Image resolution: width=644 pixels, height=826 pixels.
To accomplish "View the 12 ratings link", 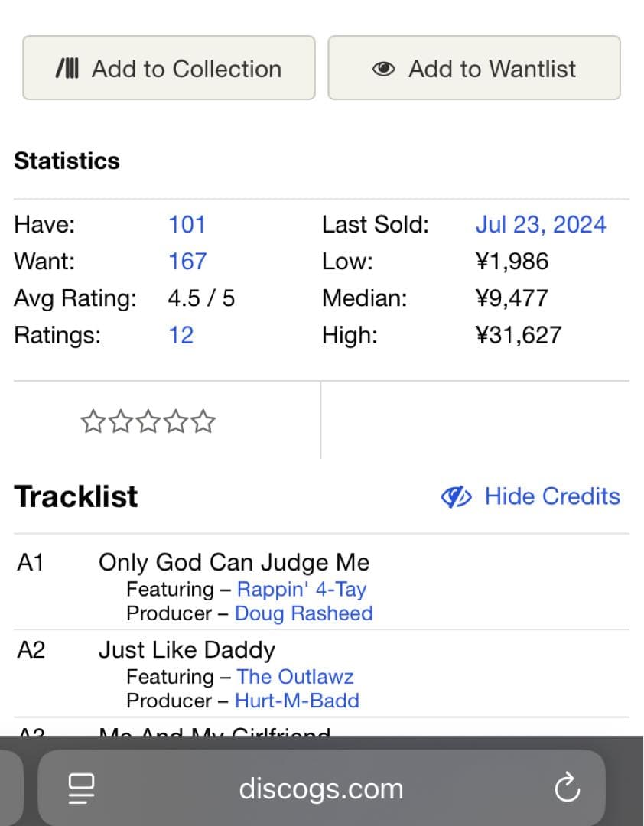I will point(181,335).
